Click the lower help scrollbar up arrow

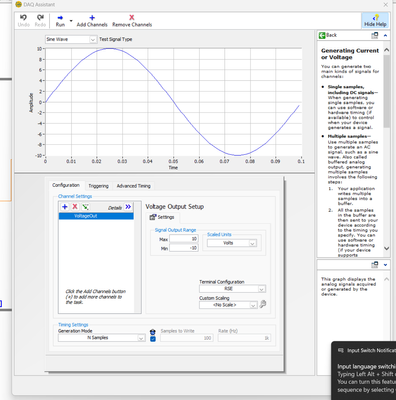(x=386, y=279)
